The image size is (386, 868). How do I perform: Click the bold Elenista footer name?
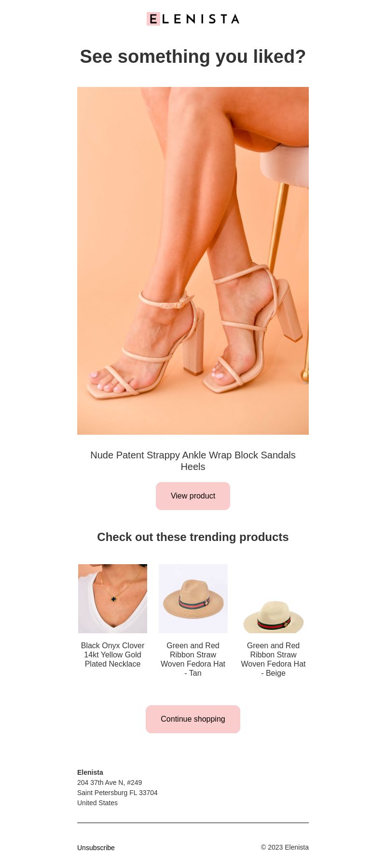point(90,772)
